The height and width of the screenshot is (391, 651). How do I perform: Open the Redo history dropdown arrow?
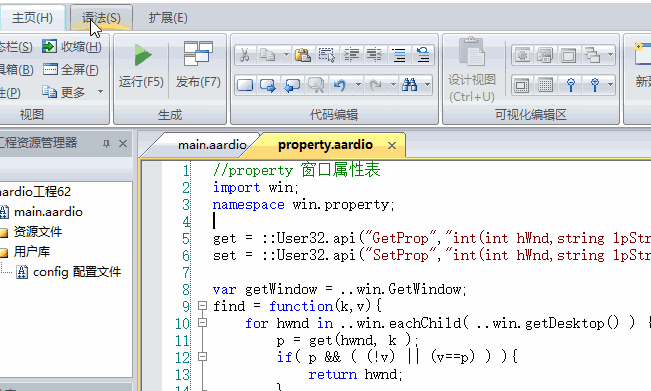(393, 85)
